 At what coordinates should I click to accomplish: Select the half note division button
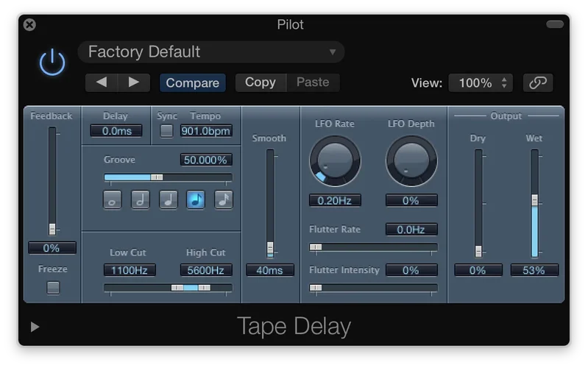point(141,199)
